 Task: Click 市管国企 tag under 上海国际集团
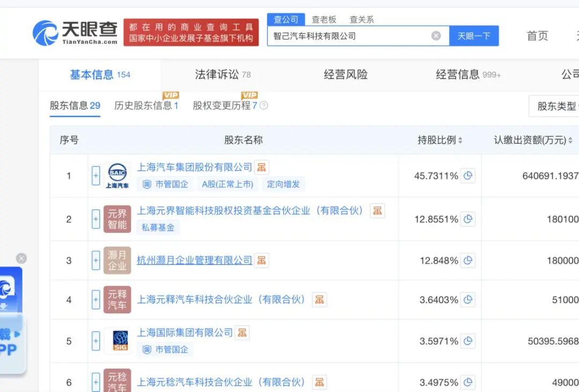point(165,349)
